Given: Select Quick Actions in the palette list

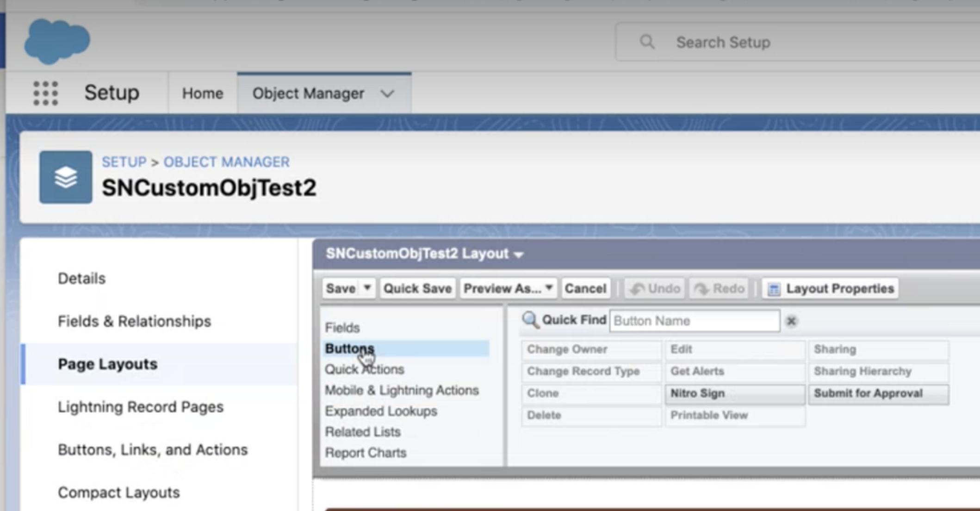Looking at the screenshot, I should pyautogui.click(x=364, y=369).
